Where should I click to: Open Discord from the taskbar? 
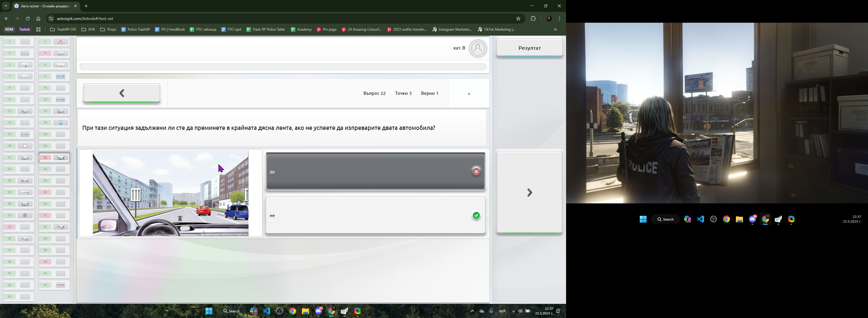(x=318, y=311)
